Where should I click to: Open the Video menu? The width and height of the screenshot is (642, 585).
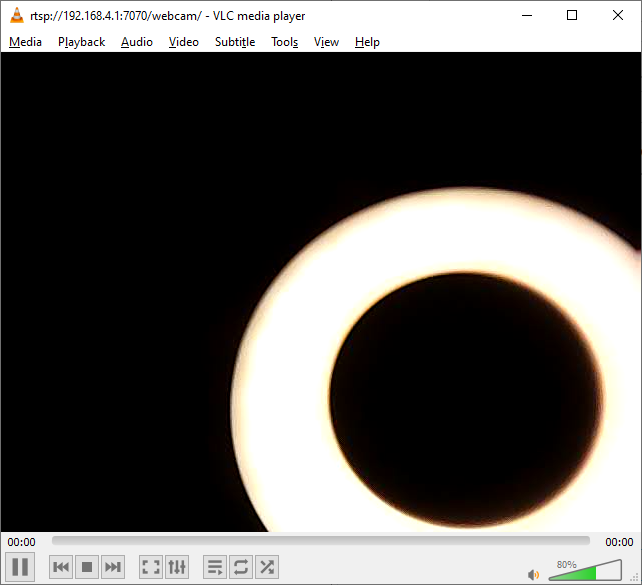[184, 42]
